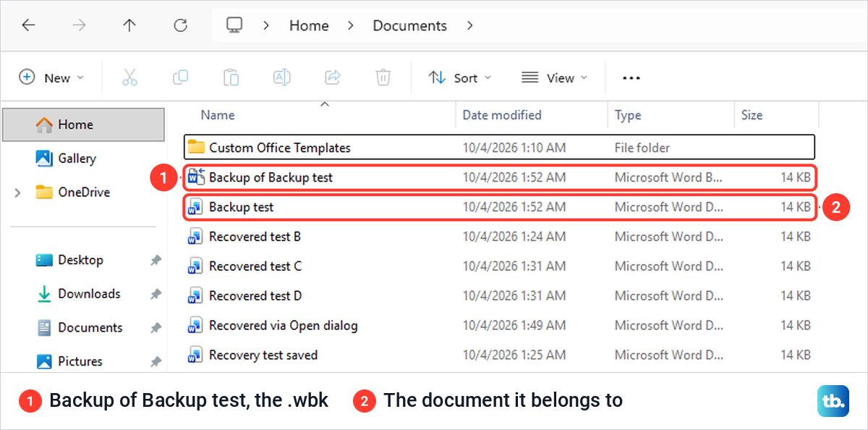Go forward with the right arrow

[80, 25]
